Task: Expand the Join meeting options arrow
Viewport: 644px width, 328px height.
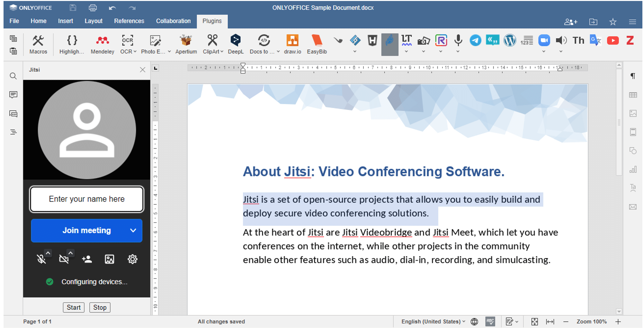Action: coord(133,231)
